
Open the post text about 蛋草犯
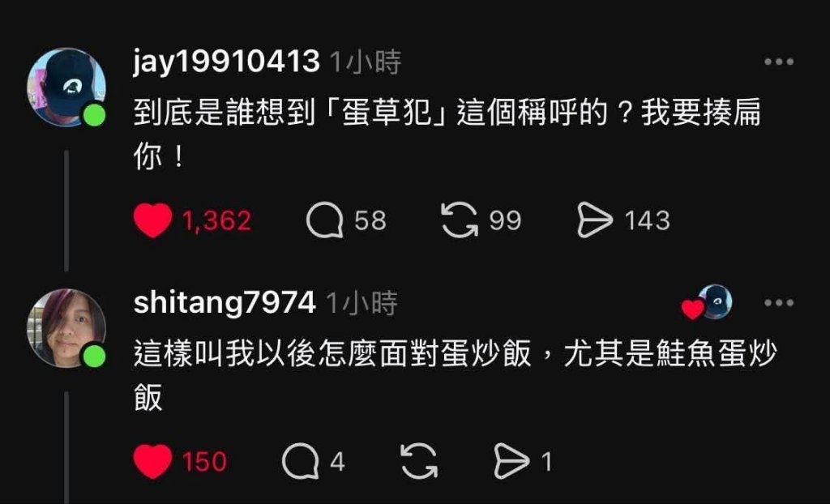tap(447, 135)
